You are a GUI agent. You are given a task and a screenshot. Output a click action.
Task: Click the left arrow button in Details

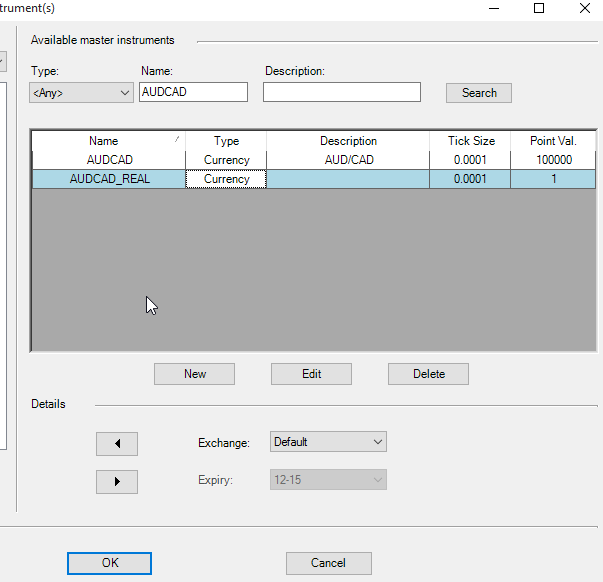117,444
